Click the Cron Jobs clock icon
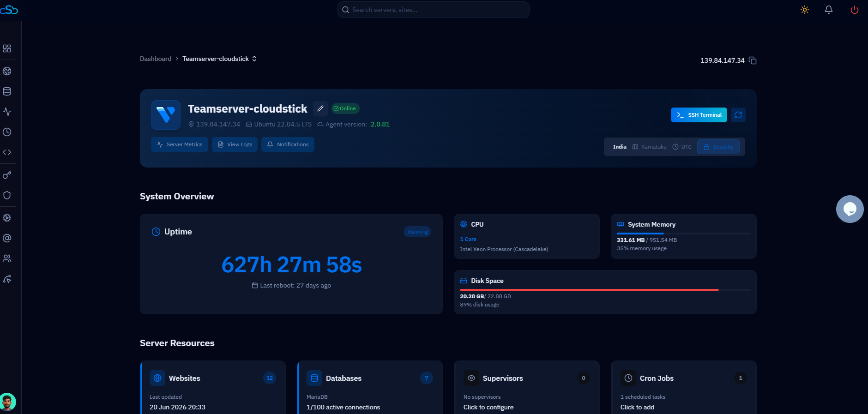 coord(628,378)
